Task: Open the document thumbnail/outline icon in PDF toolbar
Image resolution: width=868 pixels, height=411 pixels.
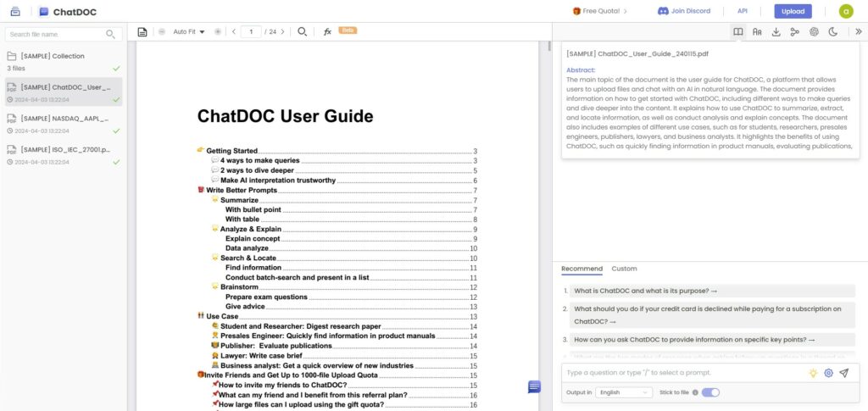Action: 142,32
